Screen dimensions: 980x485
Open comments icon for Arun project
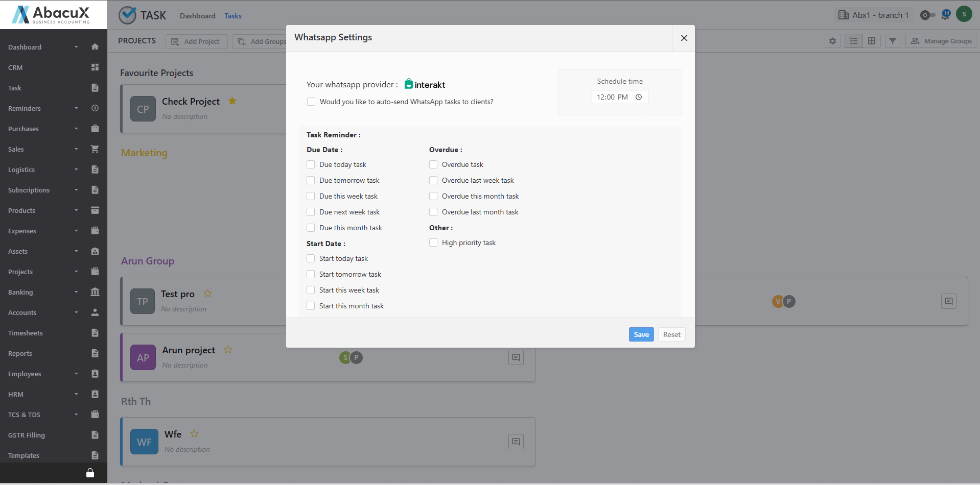coord(516,357)
